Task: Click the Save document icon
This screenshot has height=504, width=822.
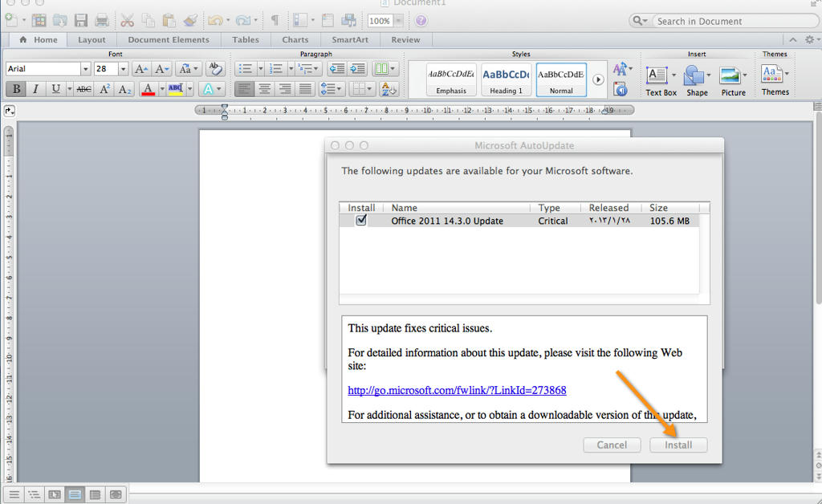Action: pos(81,20)
